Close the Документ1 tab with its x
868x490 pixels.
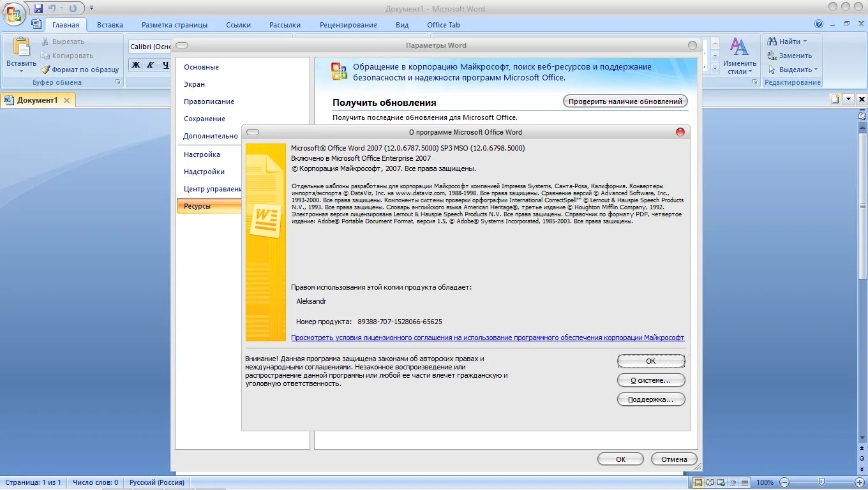66,100
